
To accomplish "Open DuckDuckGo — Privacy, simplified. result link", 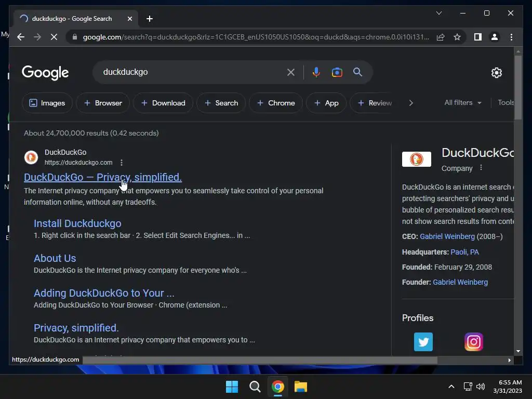I will [x=103, y=177].
